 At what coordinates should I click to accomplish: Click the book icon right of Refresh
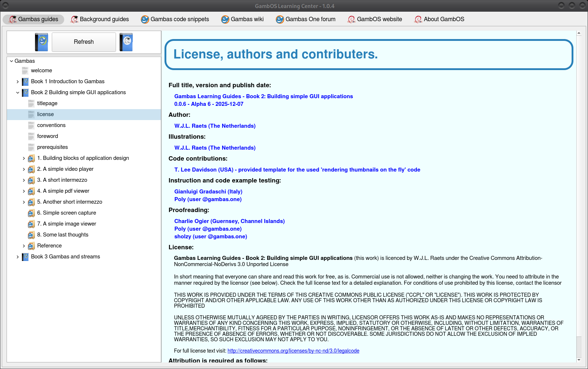pyautogui.click(x=126, y=42)
